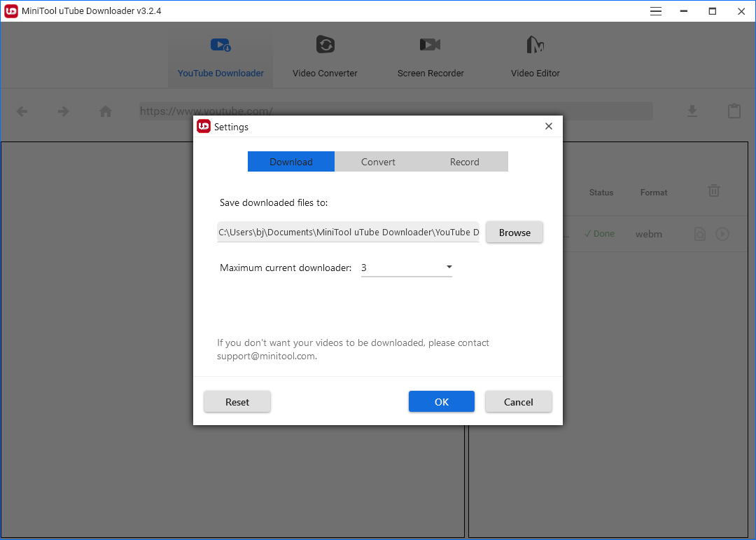Click the clipboard paste icon
The image size is (756, 540).
[x=734, y=111]
